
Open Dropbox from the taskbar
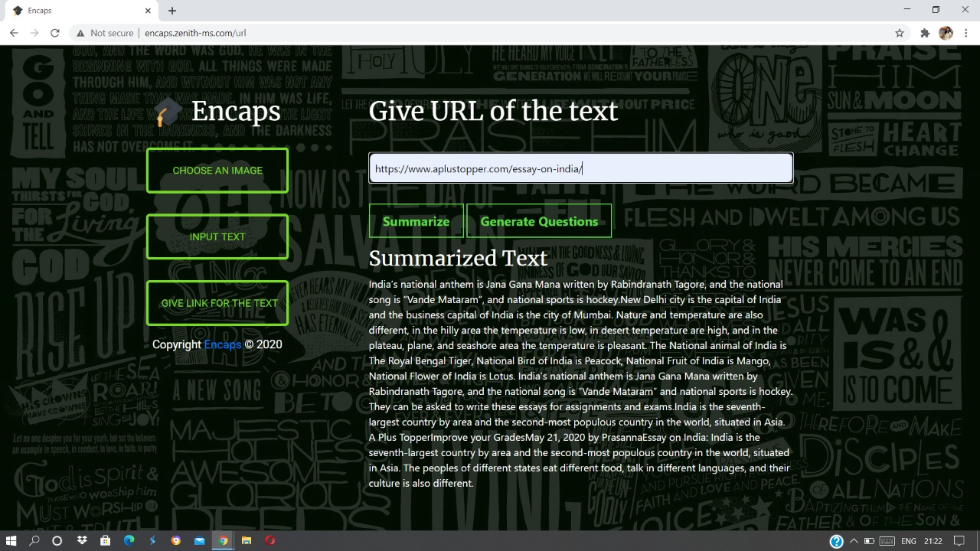click(82, 540)
